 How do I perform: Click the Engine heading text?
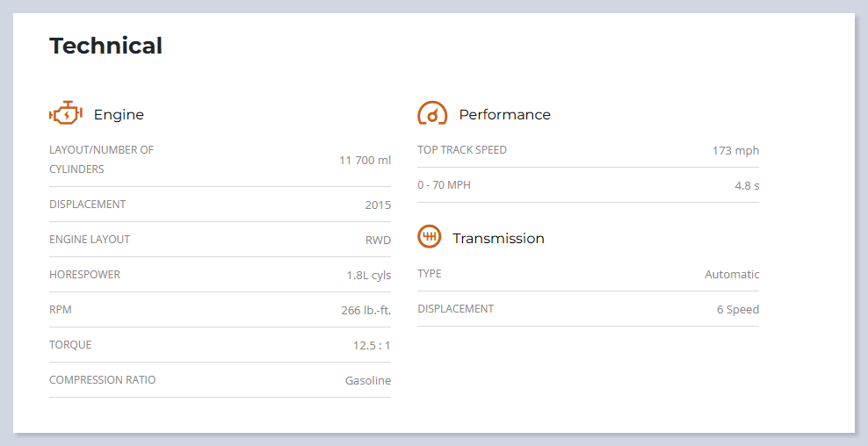tap(119, 115)
